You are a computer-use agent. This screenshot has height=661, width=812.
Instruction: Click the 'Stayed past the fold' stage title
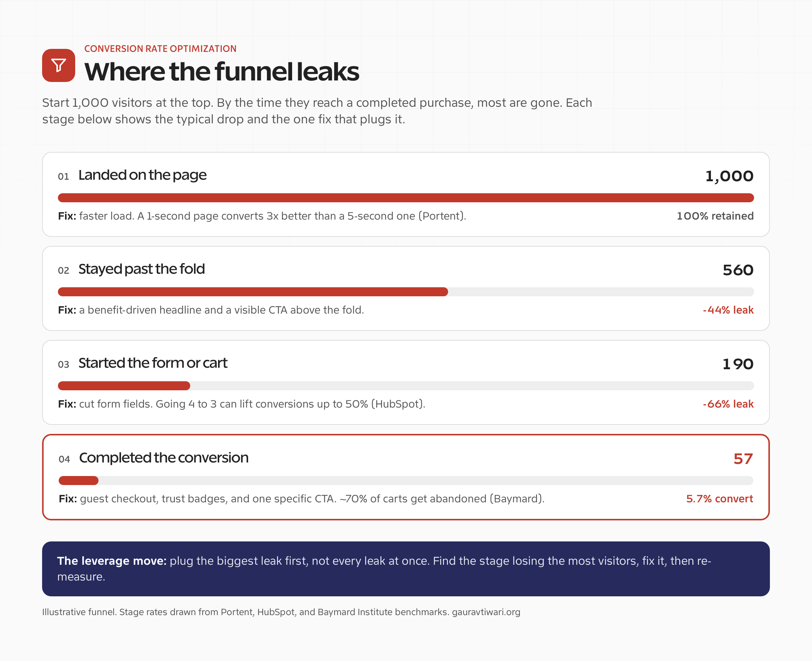[x=142, y=269]
